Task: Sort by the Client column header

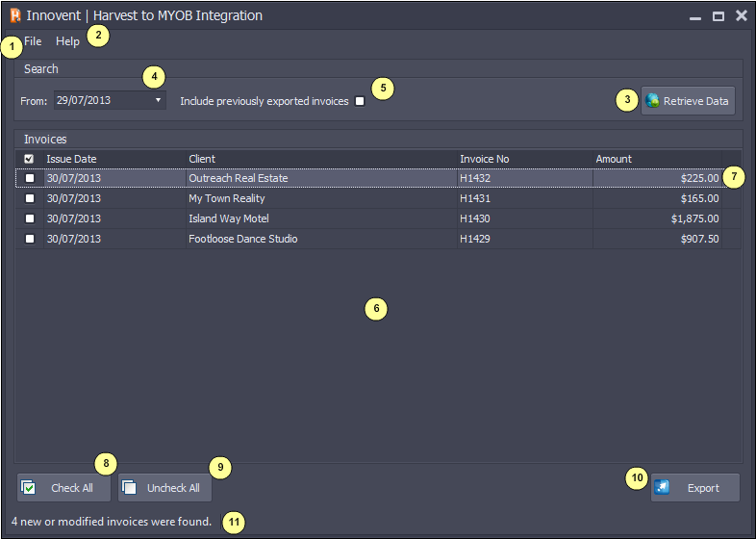Action: click(x=321, y=159)
